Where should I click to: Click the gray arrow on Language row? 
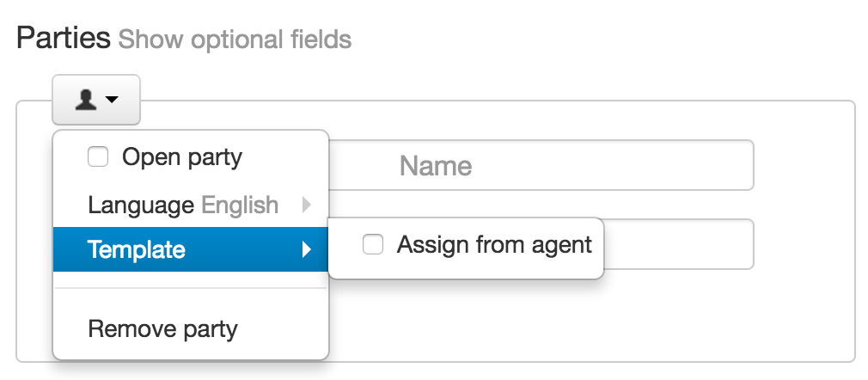[307, 205]
